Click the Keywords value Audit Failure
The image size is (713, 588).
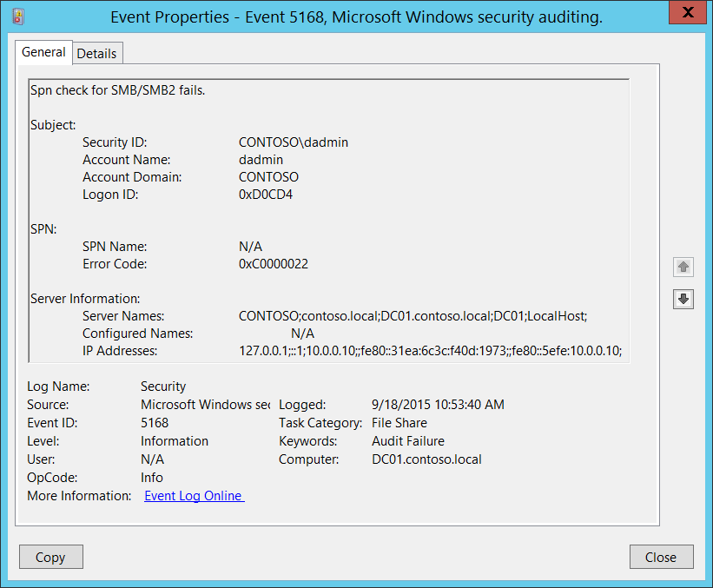[x=408, y=441]
